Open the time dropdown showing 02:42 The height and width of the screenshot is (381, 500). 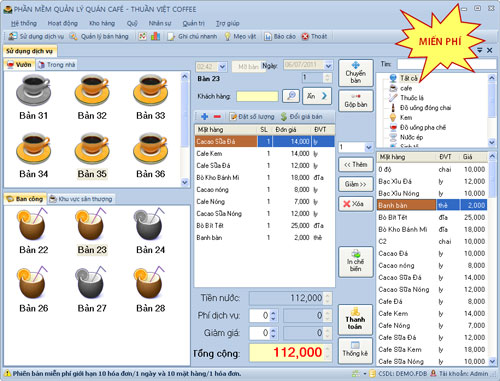point(222,67)
